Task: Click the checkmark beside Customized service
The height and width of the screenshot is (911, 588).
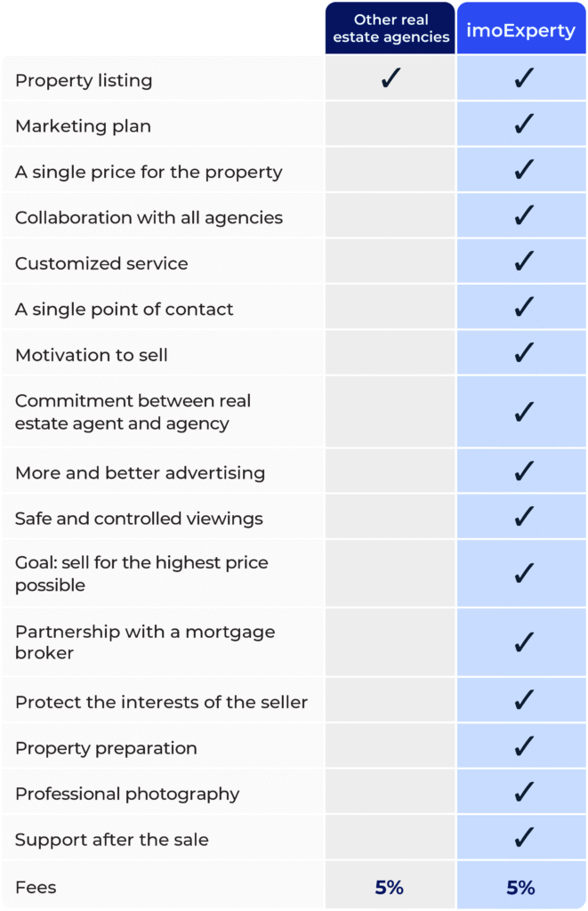Action: point(523,262)
